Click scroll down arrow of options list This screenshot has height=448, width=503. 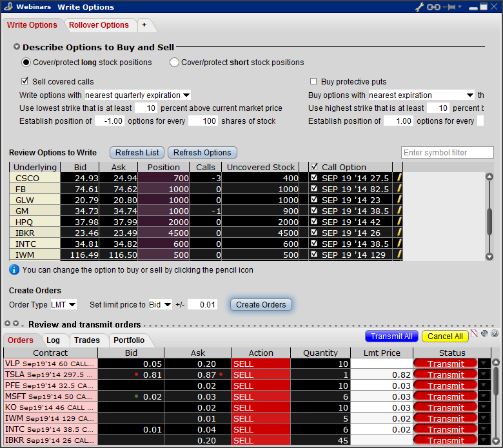(489, 256)
